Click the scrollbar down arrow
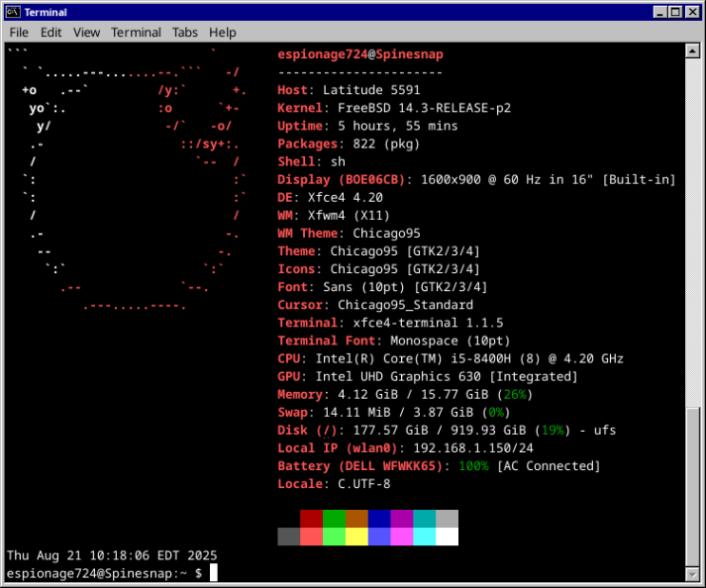The image size is (706, 588). pyautogui.click(x=692, y=573)
